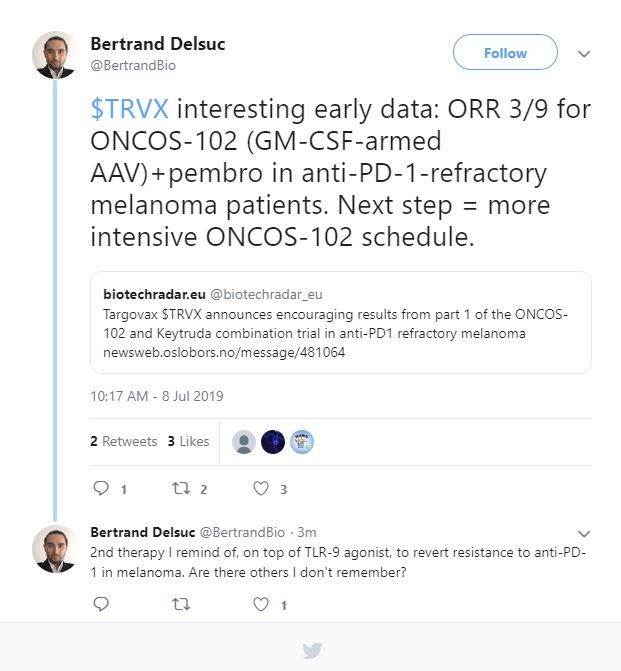Image resolution: width=621 pixels, height=671 pixels.
Task: Expand the reply tweet options chevron
Action: click(584, 534)
